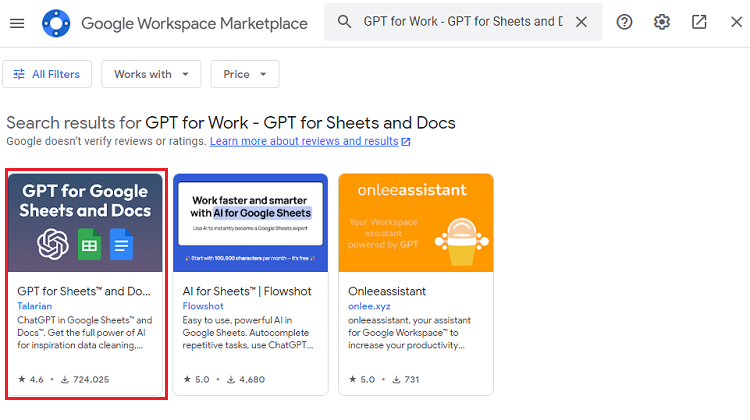Open the settings gear icon

[662, 22]
